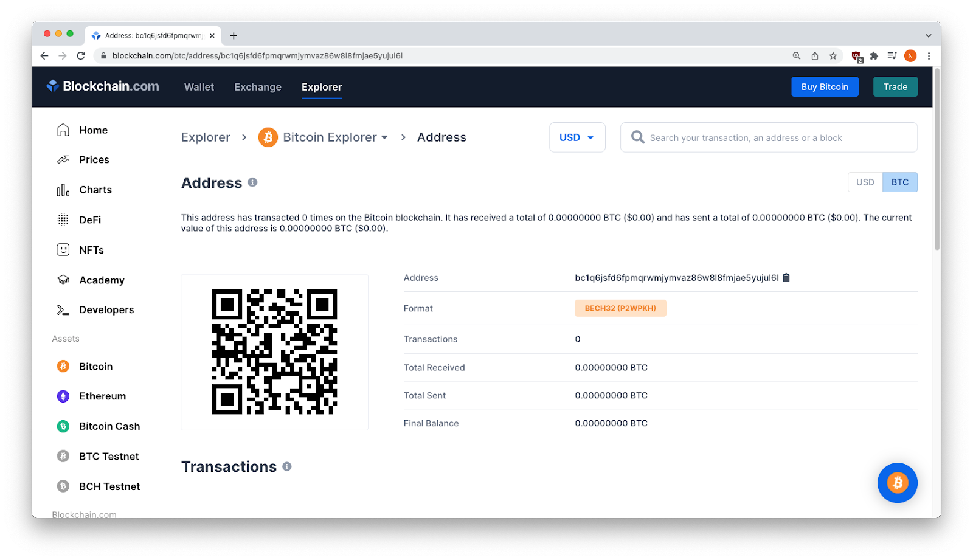Viewport: 973px width, 560px height.
Task: Open the Bitcoin Cash sidebar link
Action: 109,426
